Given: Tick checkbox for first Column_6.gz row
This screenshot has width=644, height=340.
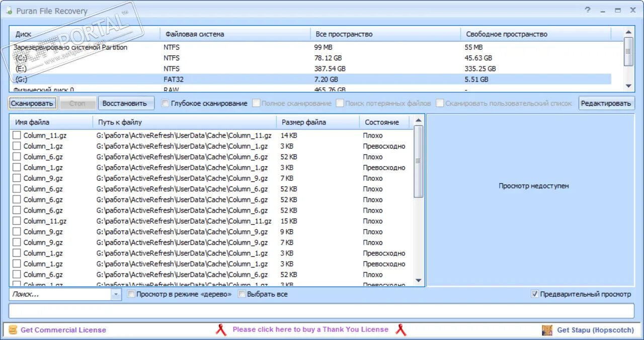Looking at the screenshot, I should (17, 157).
